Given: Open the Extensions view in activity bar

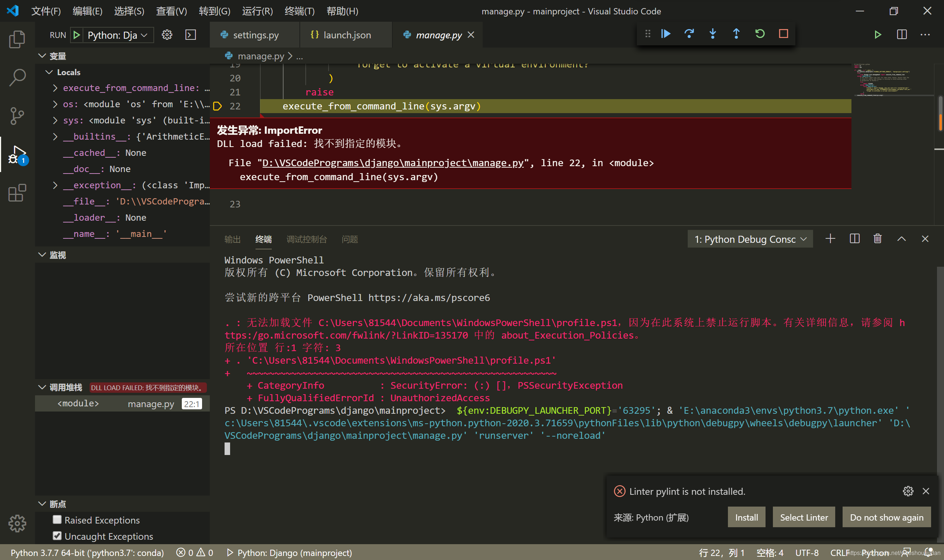Looking at the screenshot, I should pyautogui.click(x=17, y=193).
